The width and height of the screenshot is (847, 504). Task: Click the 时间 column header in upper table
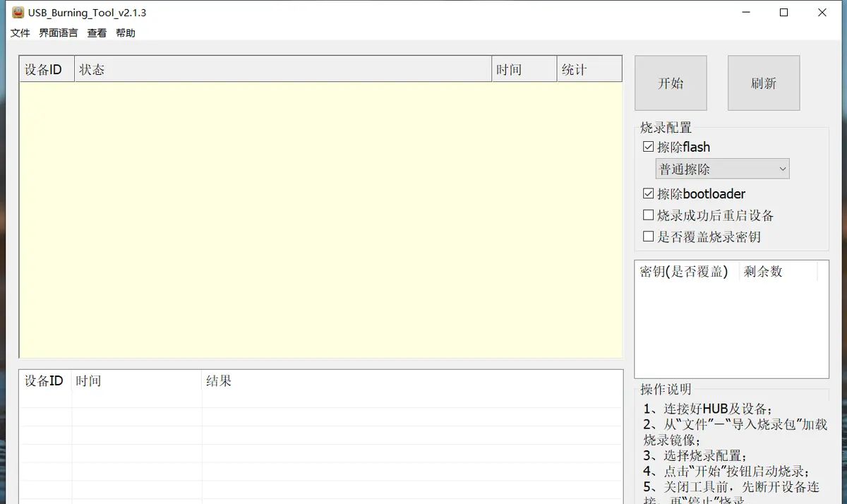pos(524,69)
